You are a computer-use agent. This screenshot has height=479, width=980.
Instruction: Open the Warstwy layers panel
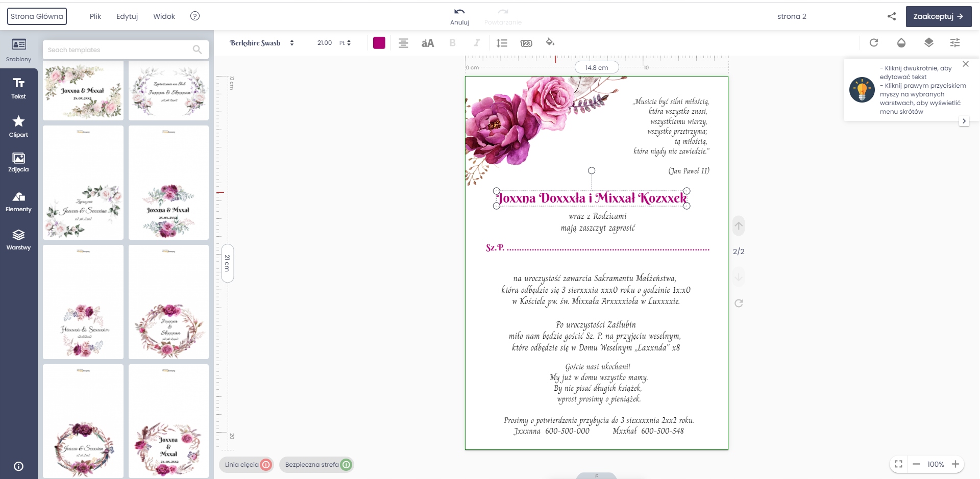pyautogui.click(x=18, y=240)
